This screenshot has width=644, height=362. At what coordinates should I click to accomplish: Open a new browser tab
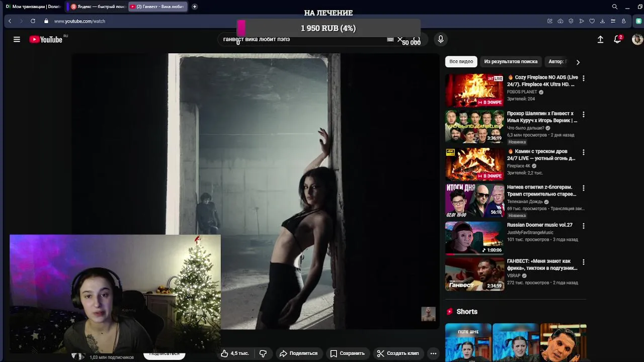[x=195, y=7]
